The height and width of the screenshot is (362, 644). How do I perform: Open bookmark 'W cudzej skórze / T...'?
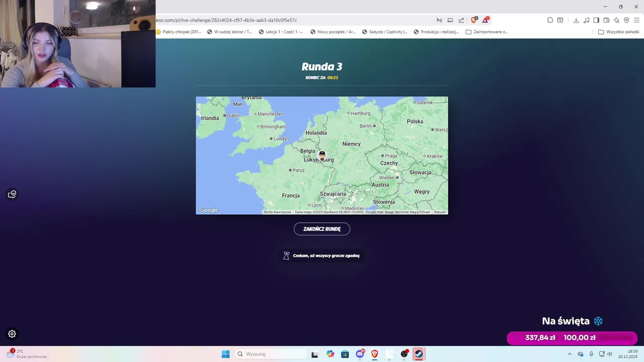230,32
